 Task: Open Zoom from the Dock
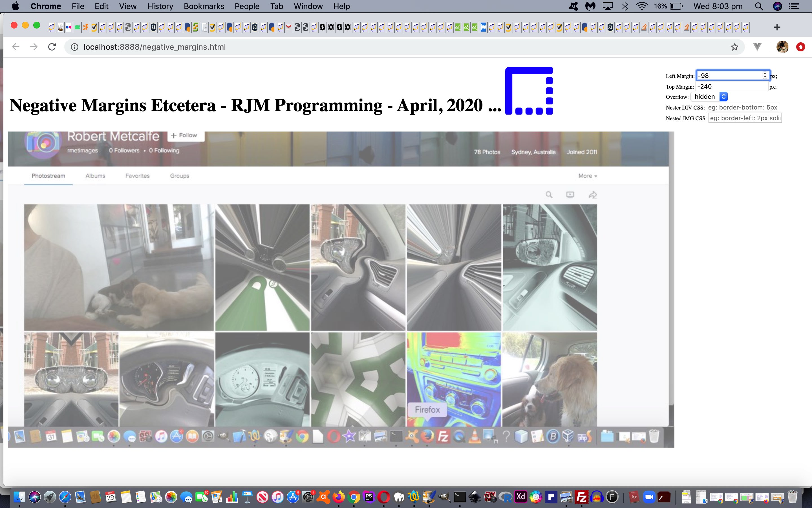coord(649,497)
